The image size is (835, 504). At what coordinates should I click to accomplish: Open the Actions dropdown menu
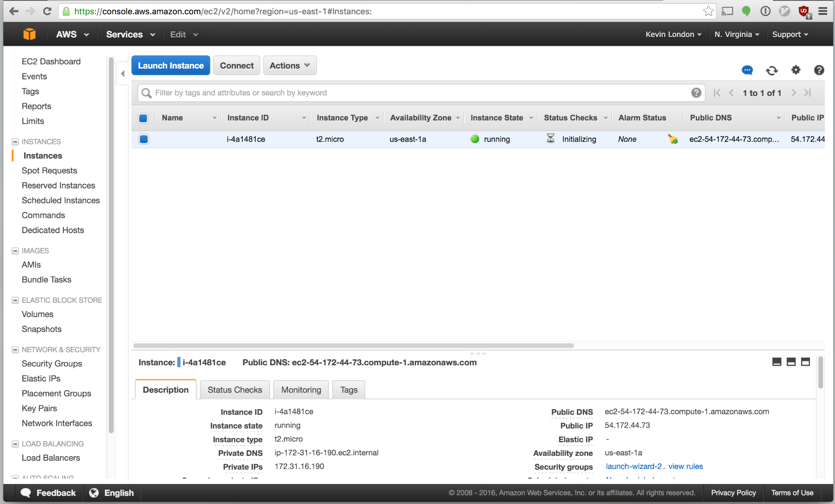[290, 66]
